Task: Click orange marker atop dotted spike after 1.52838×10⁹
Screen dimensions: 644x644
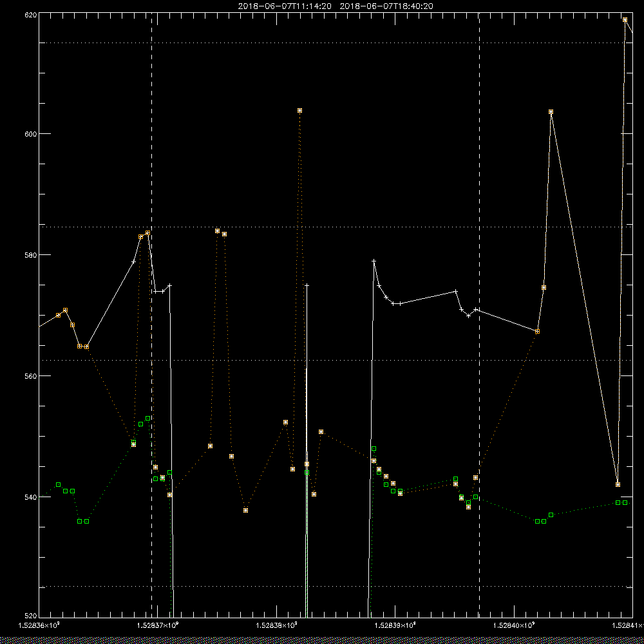Action: tap(300, 111)
